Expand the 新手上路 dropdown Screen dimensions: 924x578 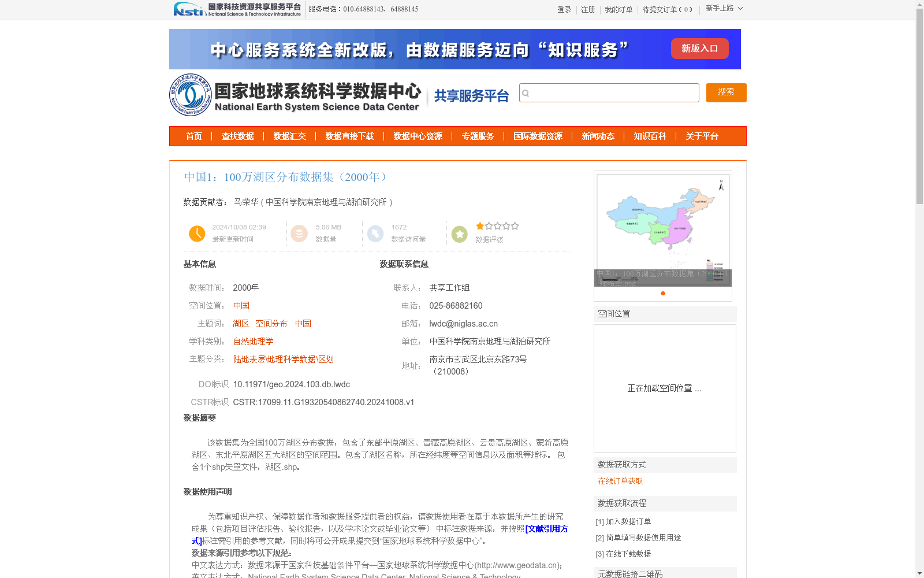(724, 9)
